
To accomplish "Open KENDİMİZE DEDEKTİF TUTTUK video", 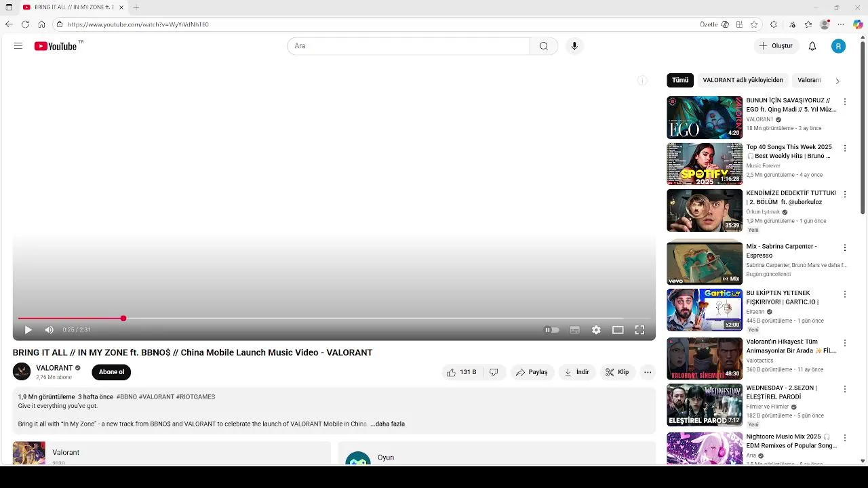I will click(705, 210).
